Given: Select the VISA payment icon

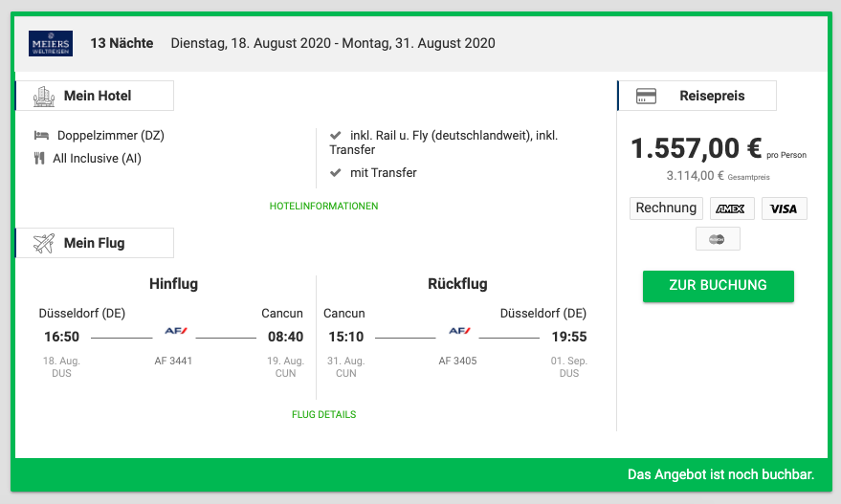Looking at the screenshot, I should (784, 208).
